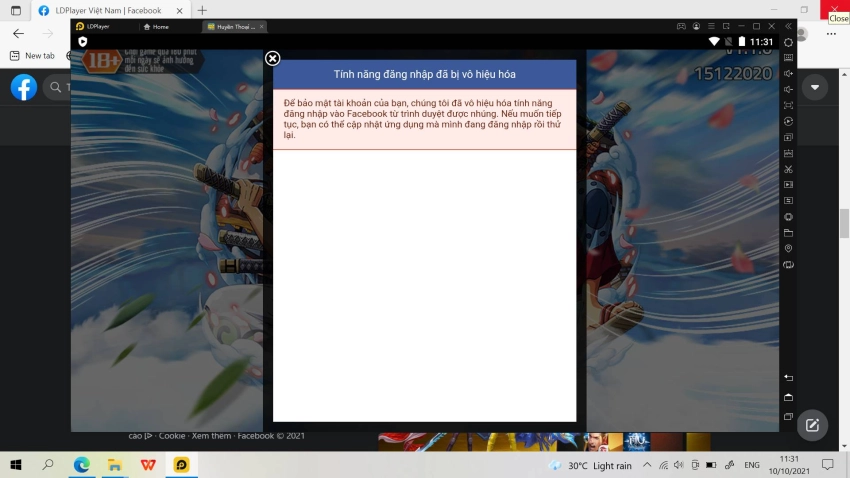Viewport: 850px width, 478px height.
Task: Take a screenshot with the scissors icon
Action: pyautogui.click(x=788, y=169)
